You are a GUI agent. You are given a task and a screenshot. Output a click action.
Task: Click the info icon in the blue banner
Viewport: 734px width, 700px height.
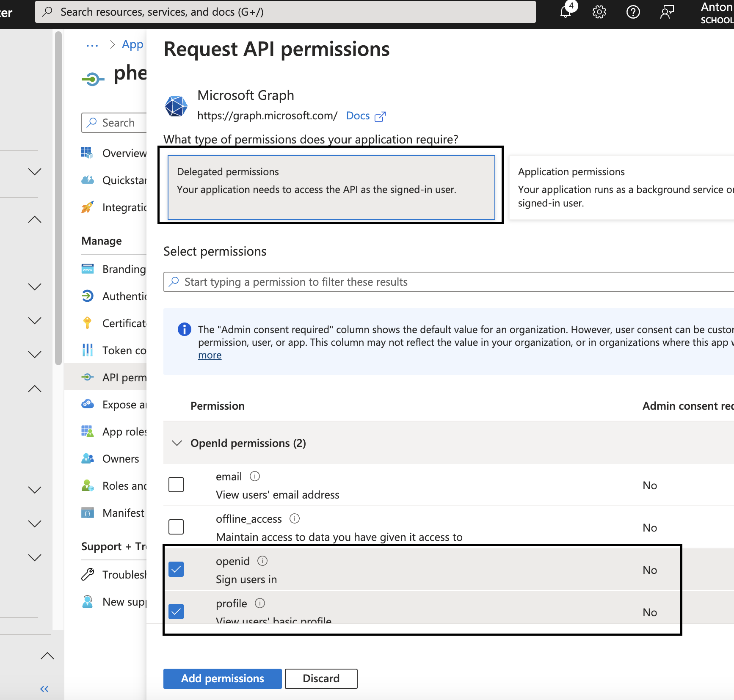(x=185, y=329)
